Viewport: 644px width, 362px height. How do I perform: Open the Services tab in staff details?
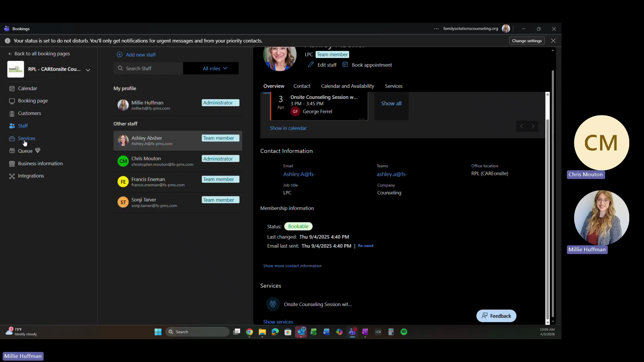click(394, 86)
